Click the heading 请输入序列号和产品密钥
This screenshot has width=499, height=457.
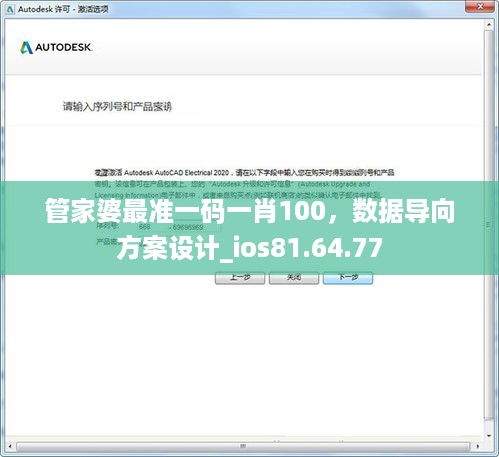(x=117, y=107)
